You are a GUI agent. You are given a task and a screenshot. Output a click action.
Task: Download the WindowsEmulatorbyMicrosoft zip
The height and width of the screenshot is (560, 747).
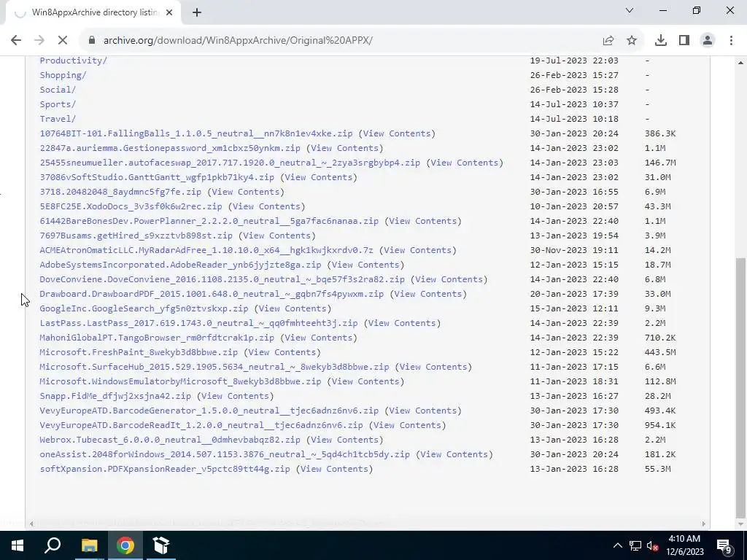coord(181,381)
